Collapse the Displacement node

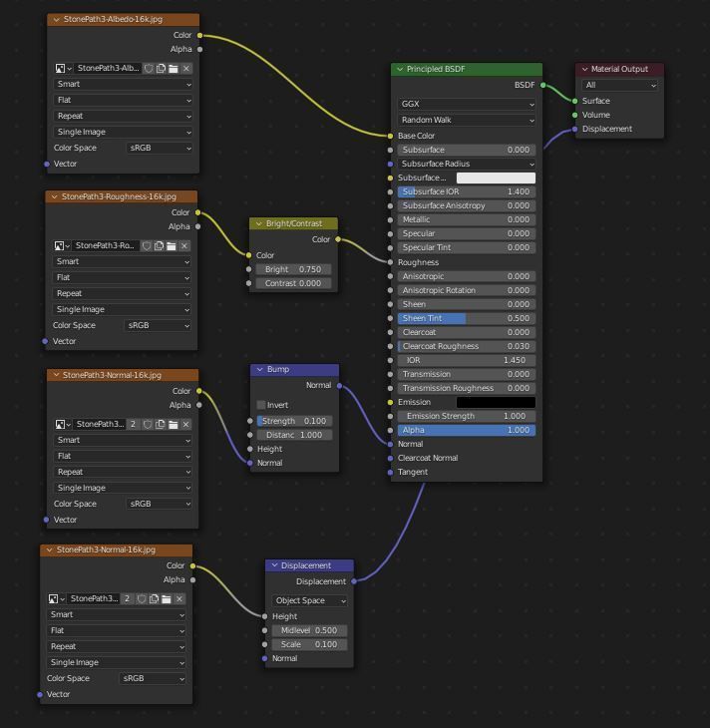[274, 565]
